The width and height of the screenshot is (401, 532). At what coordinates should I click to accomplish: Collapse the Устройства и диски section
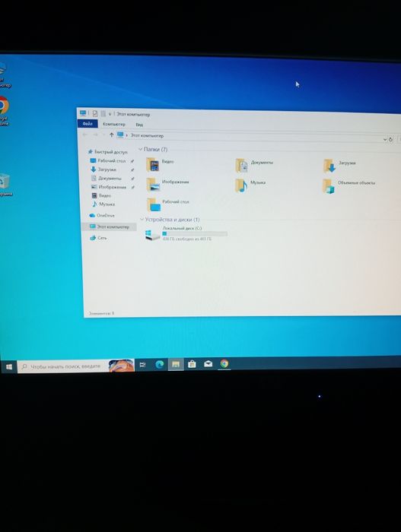coord(142,220)
